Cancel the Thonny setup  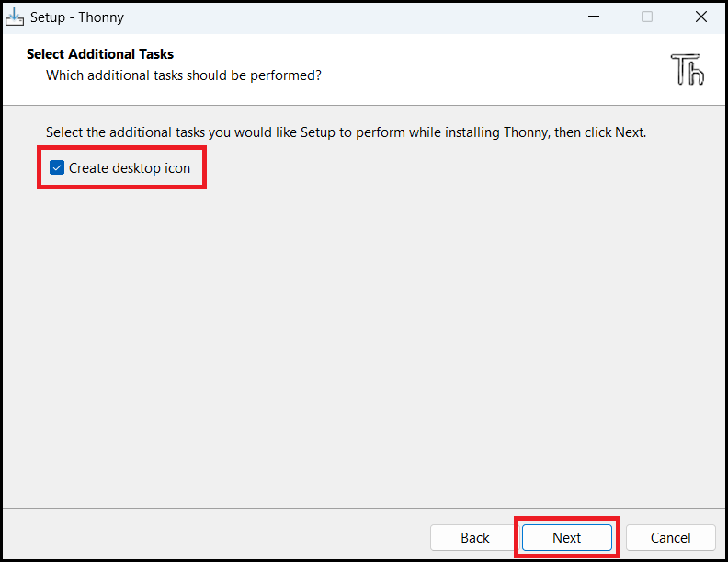click(670, 537)
